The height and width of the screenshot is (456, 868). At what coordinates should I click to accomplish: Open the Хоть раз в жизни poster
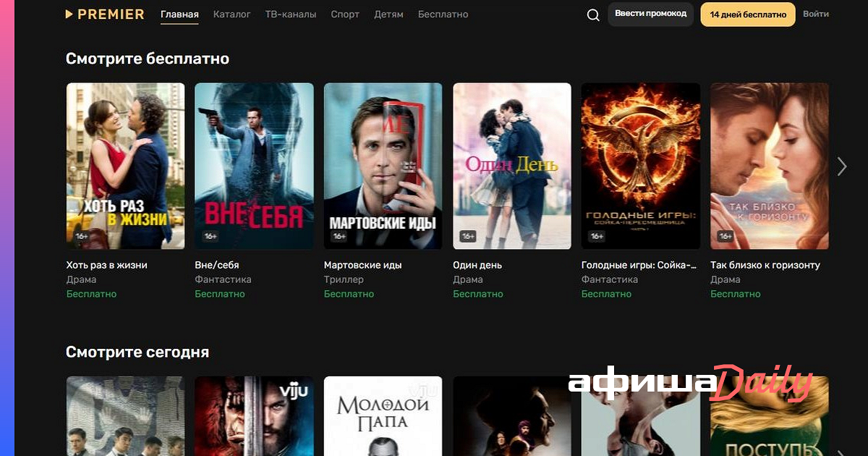(x=125, y=166)
